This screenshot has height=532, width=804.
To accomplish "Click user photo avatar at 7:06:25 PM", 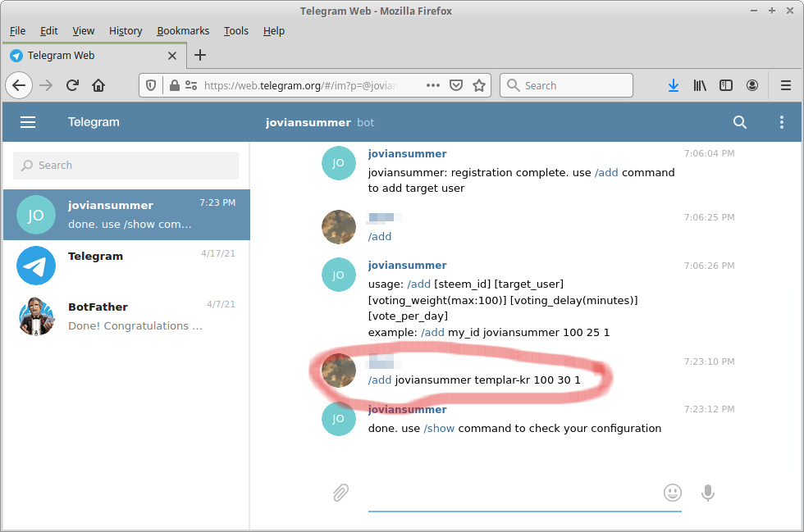I will 338,227.
